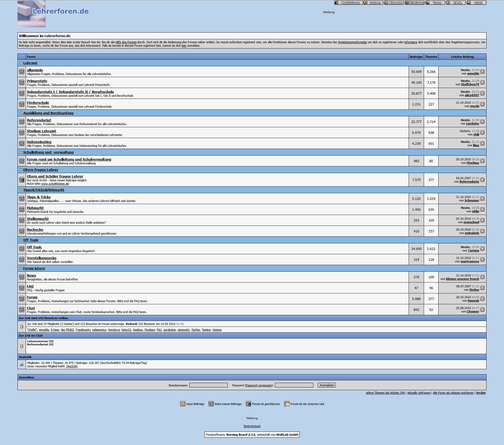Collapse the Tipps&Tricks&Flohmarkt category
504x445 pixels.
pyautogui.click(x=21, y=190)
